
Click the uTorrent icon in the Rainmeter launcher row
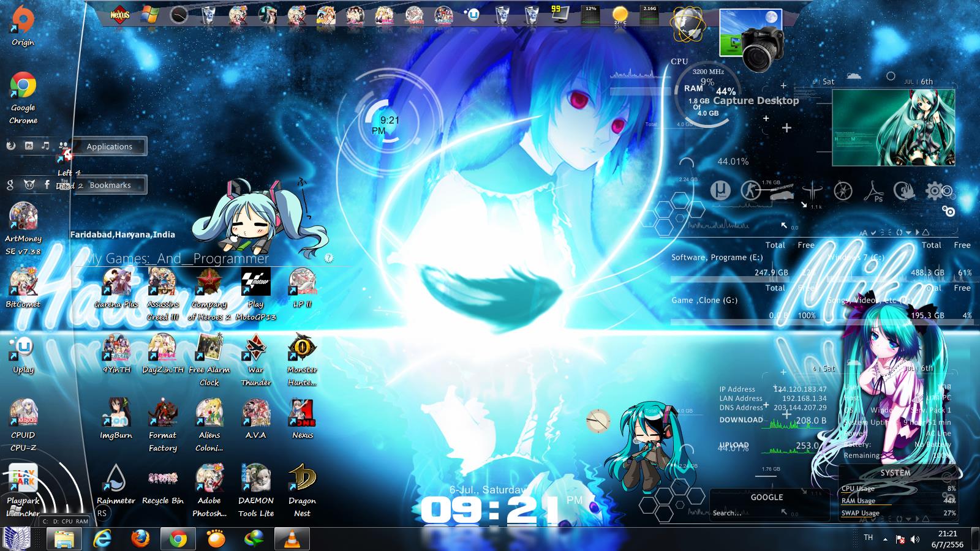pos(720,190)
